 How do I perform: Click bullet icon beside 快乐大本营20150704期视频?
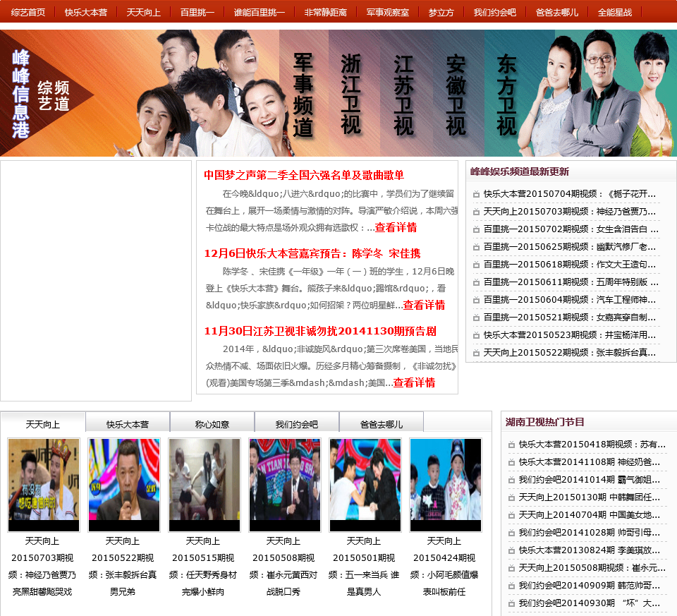pos(476,194)
